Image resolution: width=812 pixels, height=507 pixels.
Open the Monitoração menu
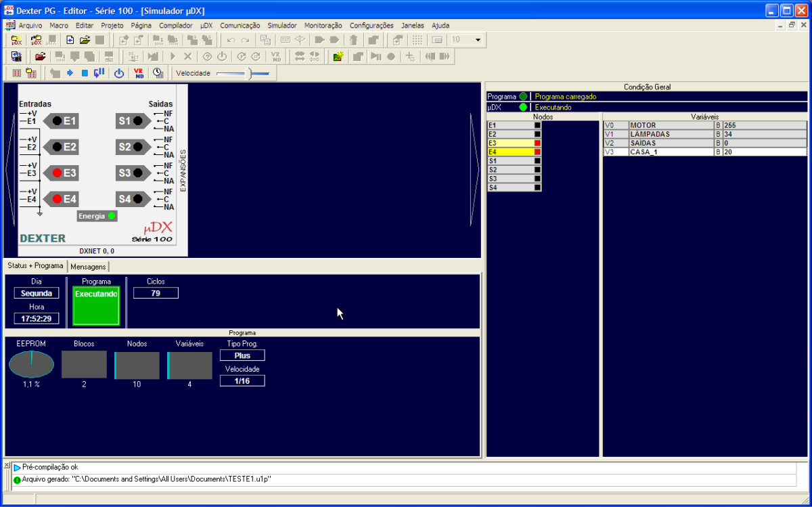coord(323,25)
